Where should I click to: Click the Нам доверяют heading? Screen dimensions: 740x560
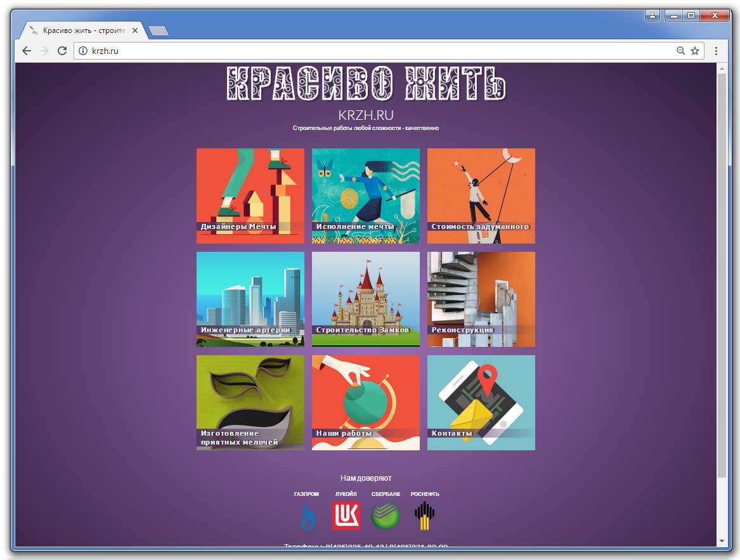pos(366,478)
